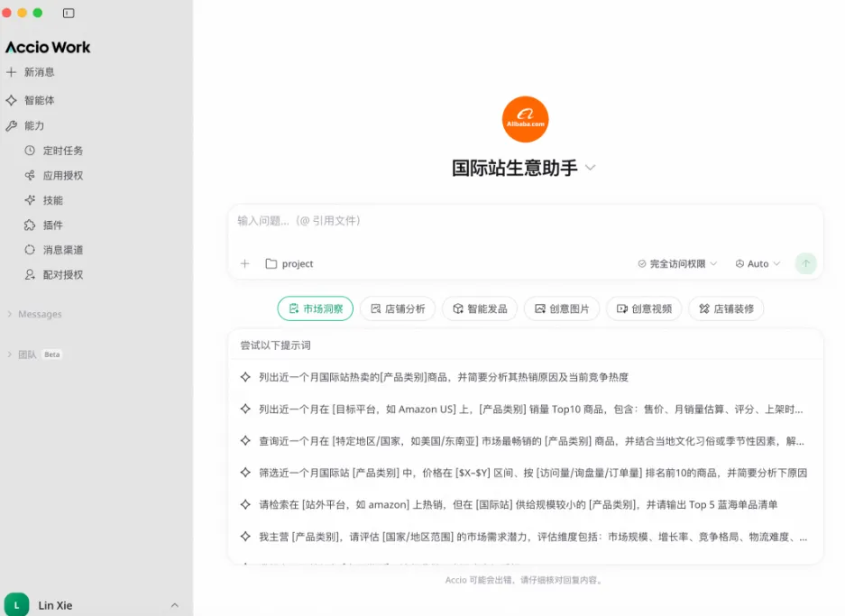Viewport: 845px width, 616px height.
Task: Click the L avatar for Lin Xie
Action: (x=17, y=605)
